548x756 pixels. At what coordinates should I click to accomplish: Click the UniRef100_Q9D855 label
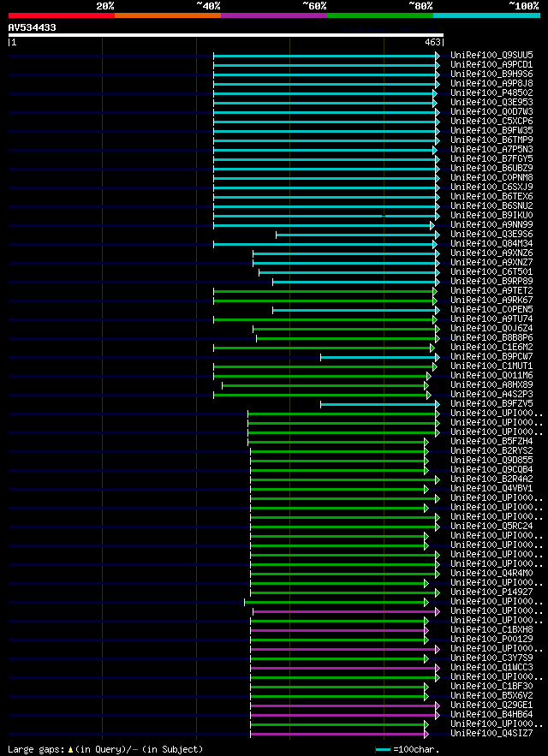coord(491,461)
